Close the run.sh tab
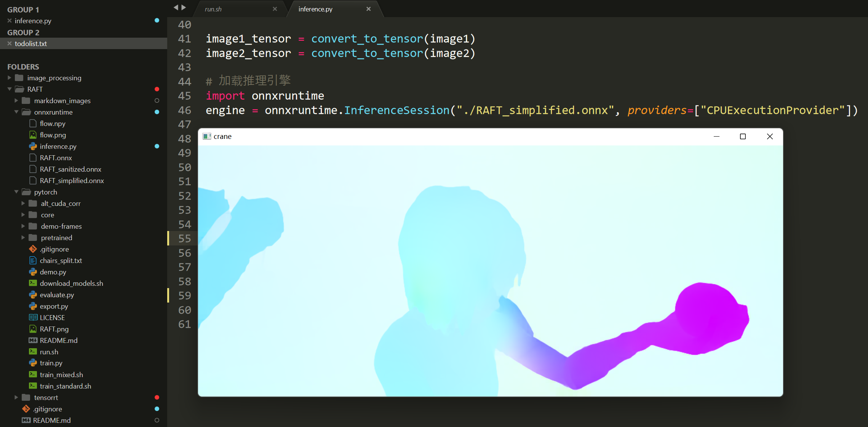The image size is (868, 427). click(x=275, y=9)
